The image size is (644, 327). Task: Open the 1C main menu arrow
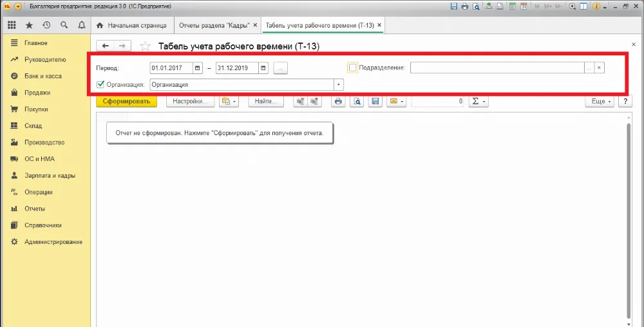[17, 6]
